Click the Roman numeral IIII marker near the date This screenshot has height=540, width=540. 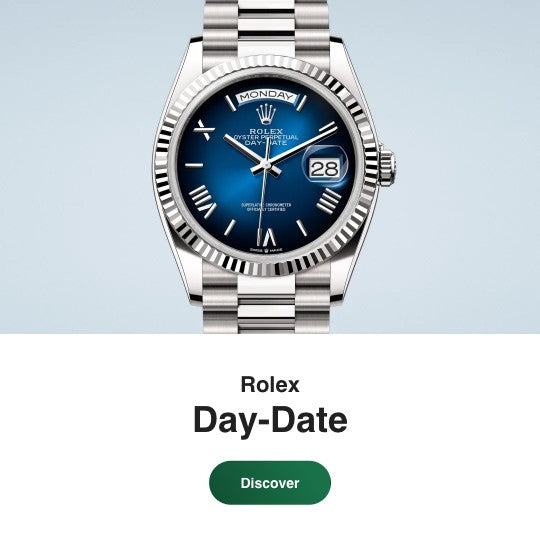tap(329, 200)
